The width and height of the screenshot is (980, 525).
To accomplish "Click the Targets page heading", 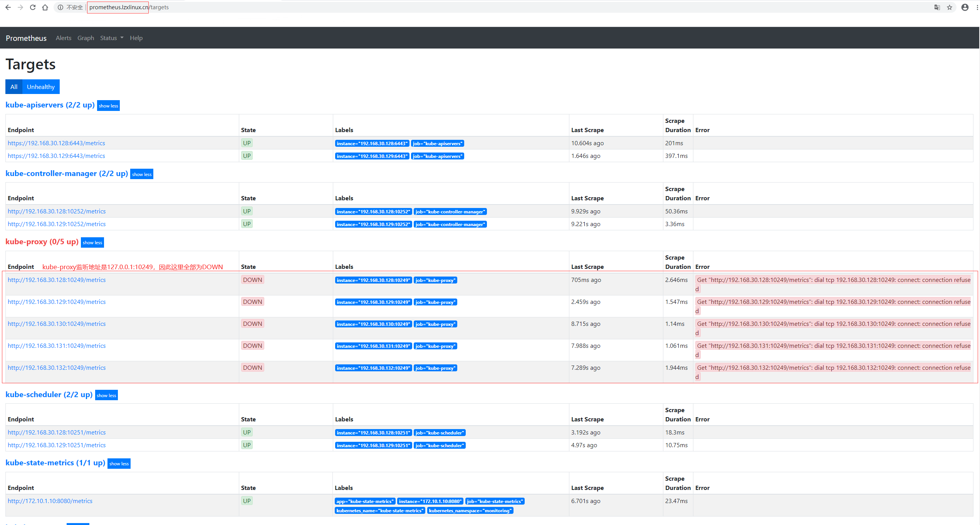I will point(31,64).
